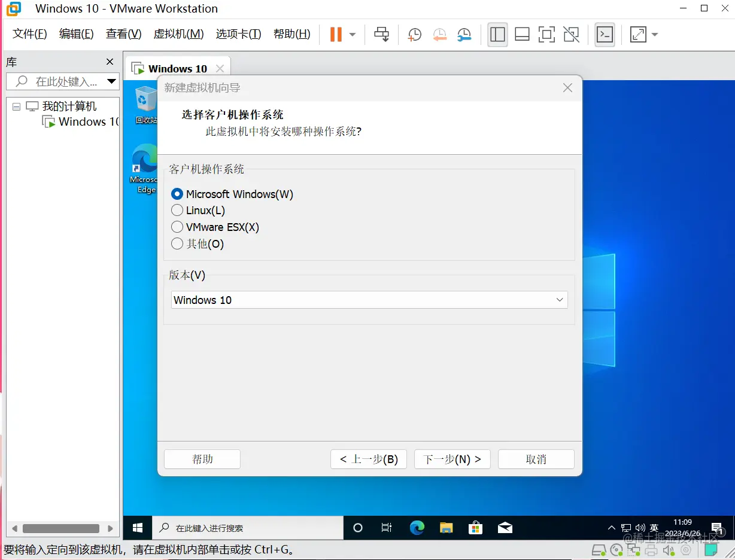Click the network adapter status icon
The image size is (735, 560).
coord(634,550)
